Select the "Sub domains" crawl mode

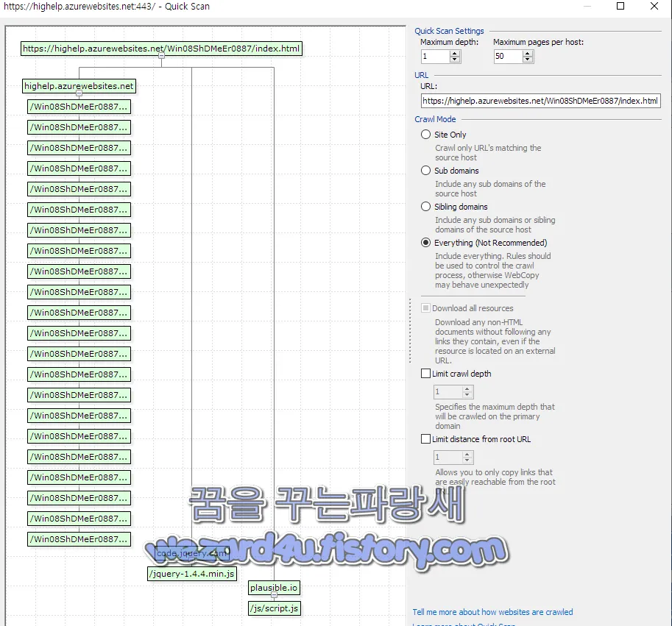pyautogui.click(x=425, y=171)
